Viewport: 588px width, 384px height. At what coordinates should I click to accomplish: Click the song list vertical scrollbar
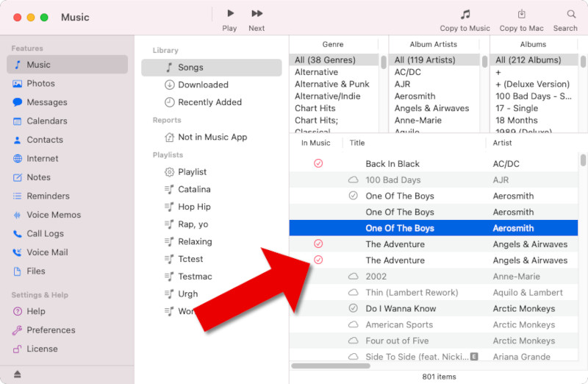[583, 160]
